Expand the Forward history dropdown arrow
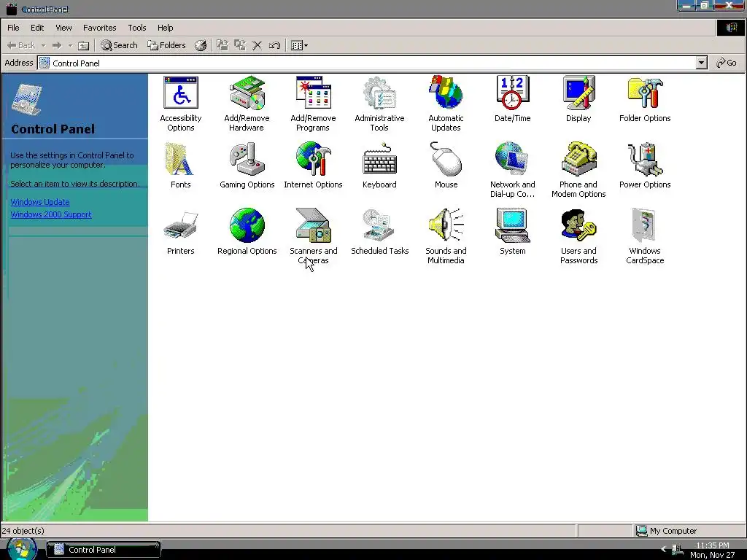The height and width of the screenshot is (560, 747). 70,45
